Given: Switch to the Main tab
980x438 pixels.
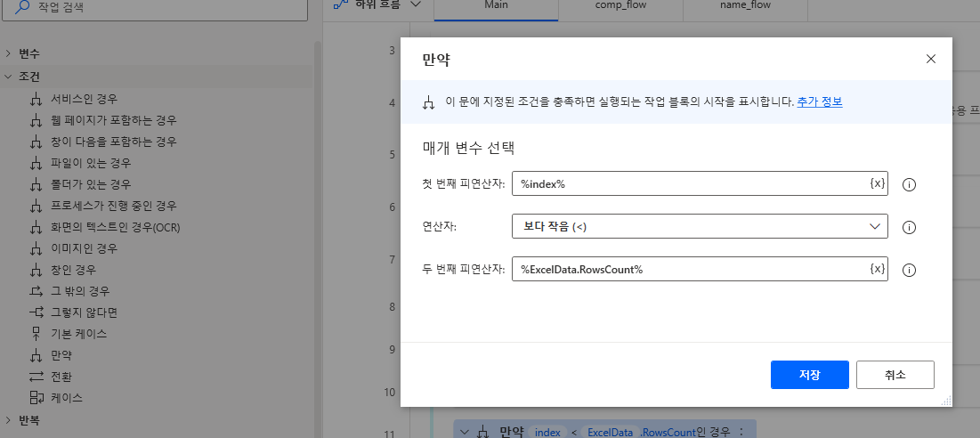Looking at the screenshot, I should (496, 6).
